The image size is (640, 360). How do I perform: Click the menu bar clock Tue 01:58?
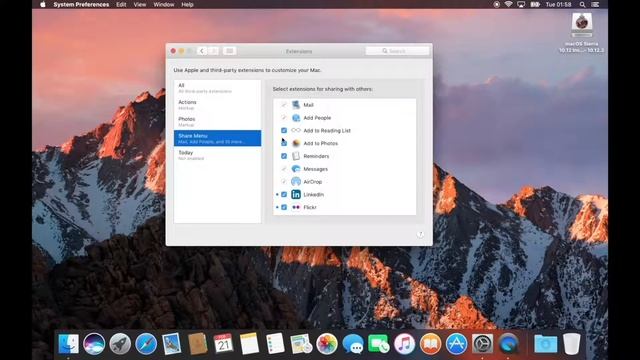(559, 4)
